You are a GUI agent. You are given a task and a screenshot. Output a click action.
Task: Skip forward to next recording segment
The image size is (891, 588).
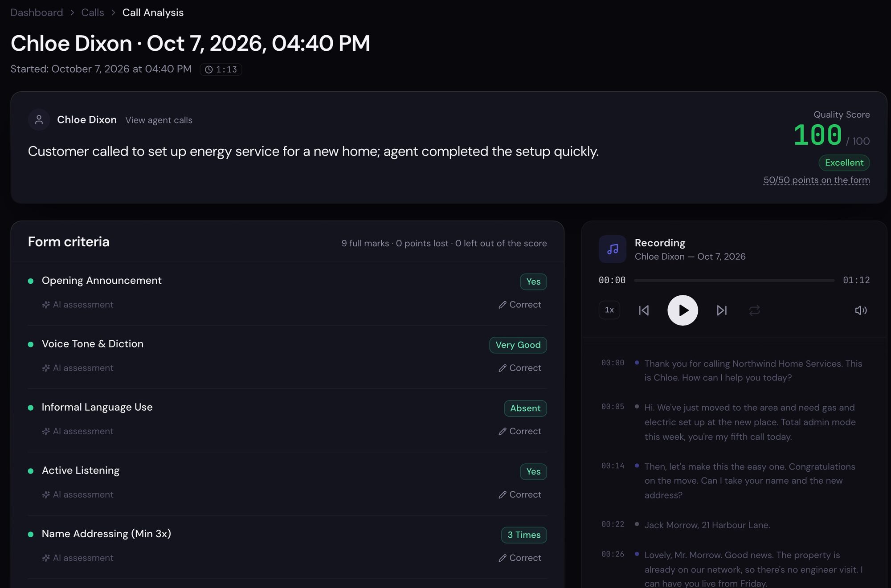coord(722,310)
